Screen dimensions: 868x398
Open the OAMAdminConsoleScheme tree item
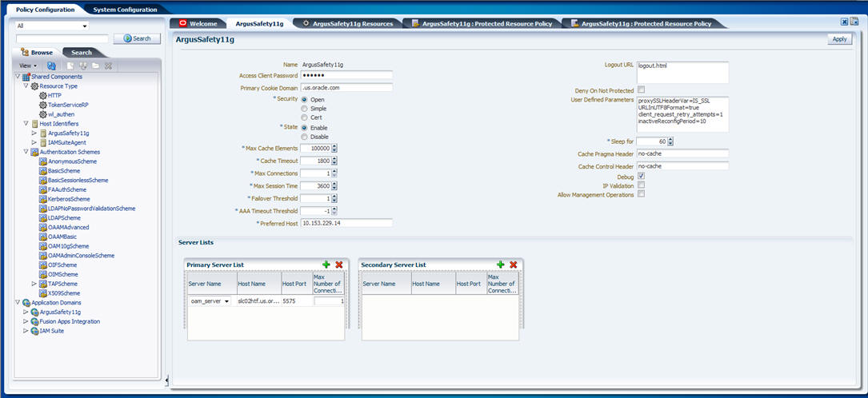[82, 256]
